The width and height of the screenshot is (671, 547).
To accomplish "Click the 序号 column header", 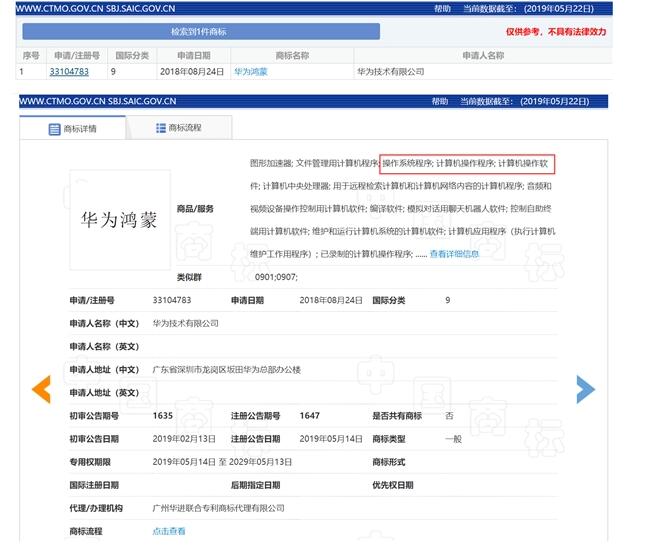I will (31, 56).
